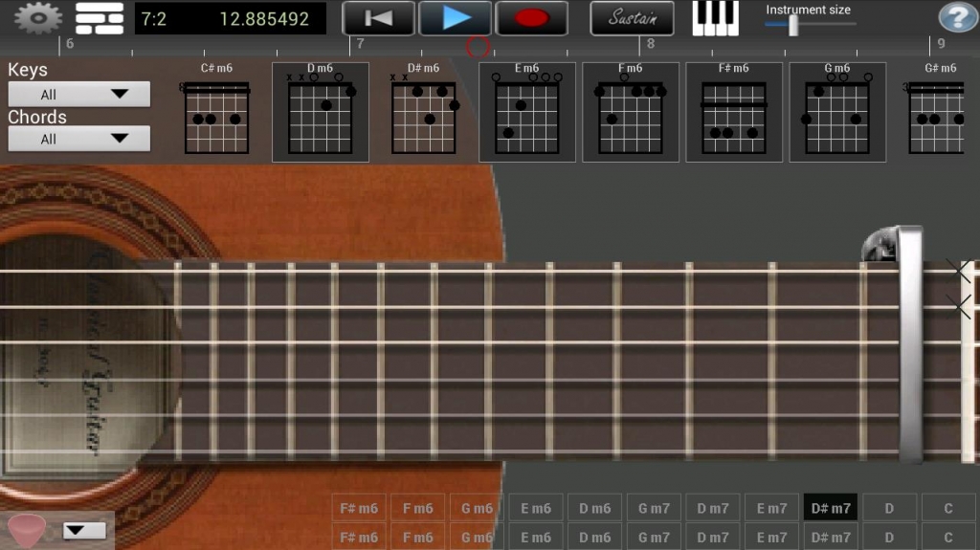Start playback with the blue play button

click(x=455, y=18)
